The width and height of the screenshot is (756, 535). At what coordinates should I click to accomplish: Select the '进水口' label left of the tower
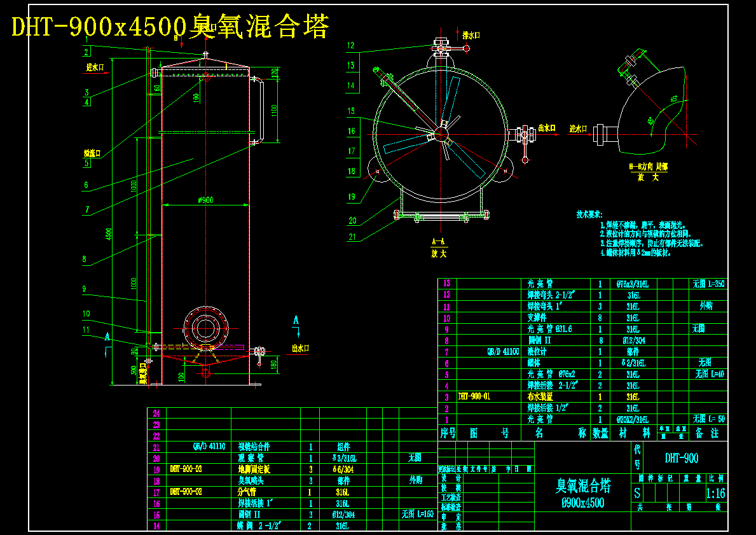(95, 67)
